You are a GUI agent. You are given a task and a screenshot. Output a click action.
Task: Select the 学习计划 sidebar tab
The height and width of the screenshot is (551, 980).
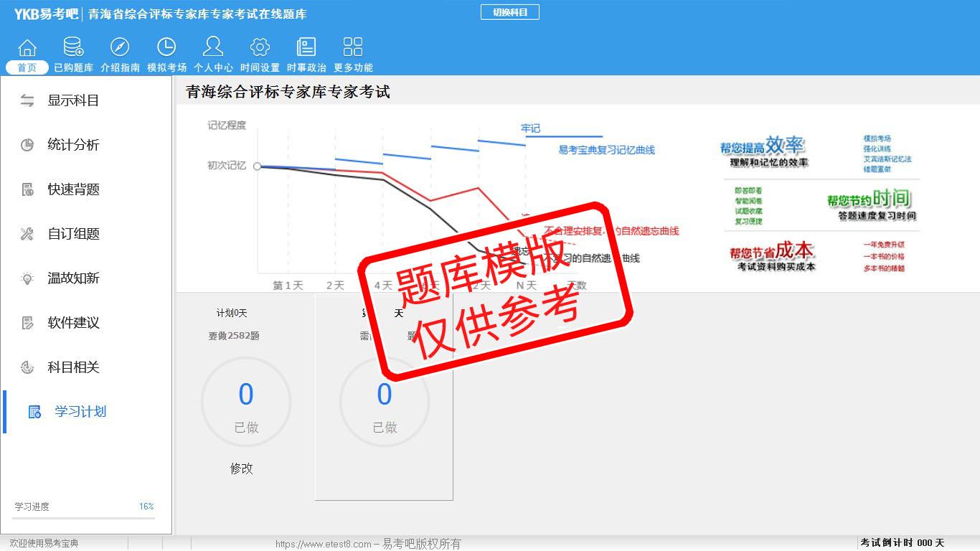(x=80, y=412)
